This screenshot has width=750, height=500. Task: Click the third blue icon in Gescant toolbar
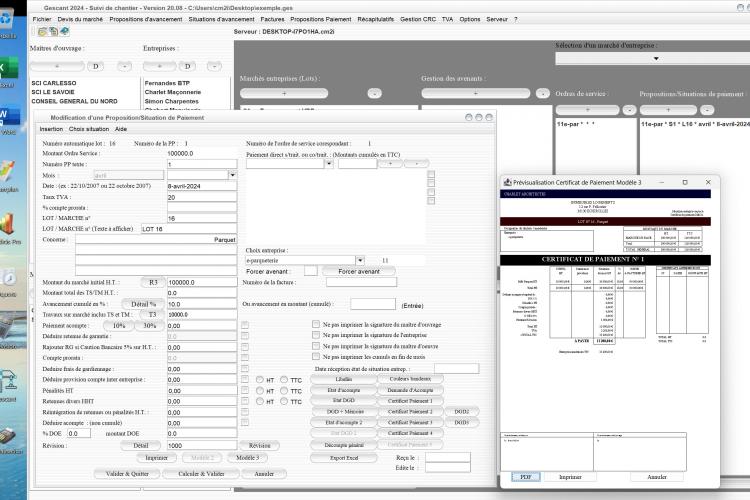(x=64, y=32)
